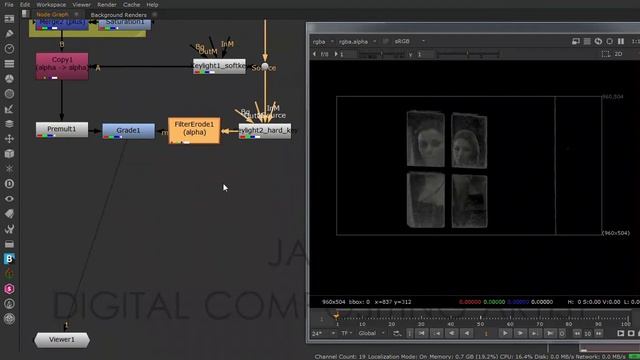Toggle the frame-range lock icon in timeline
This screenshot has height=360, width=640.
(397, 333)
